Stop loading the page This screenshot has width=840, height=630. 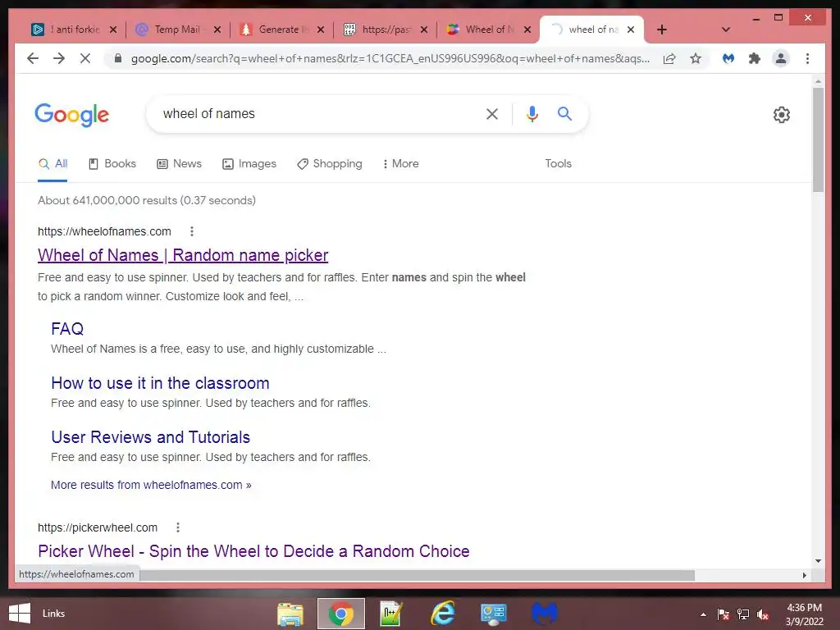click(x=85, y=58)
